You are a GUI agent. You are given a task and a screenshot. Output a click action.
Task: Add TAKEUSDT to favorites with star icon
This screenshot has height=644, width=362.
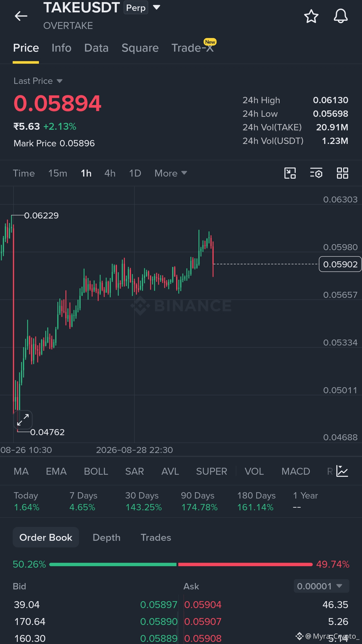(311, 16)
